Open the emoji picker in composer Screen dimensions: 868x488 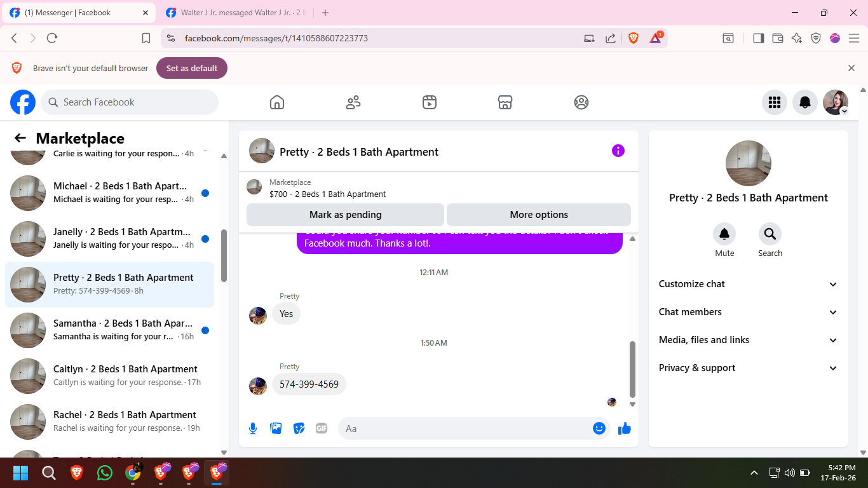599,428
